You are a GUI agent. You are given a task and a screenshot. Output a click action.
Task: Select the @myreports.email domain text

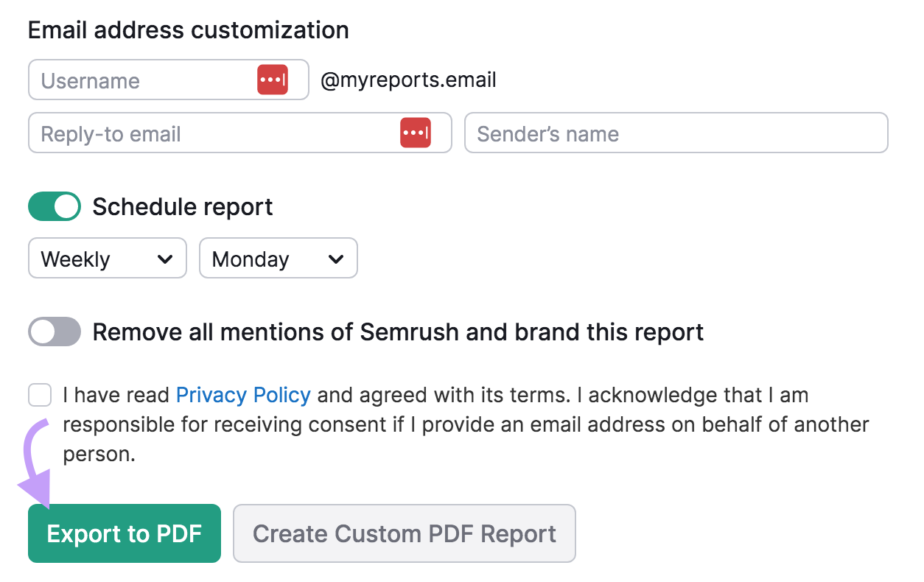(408, 80)
